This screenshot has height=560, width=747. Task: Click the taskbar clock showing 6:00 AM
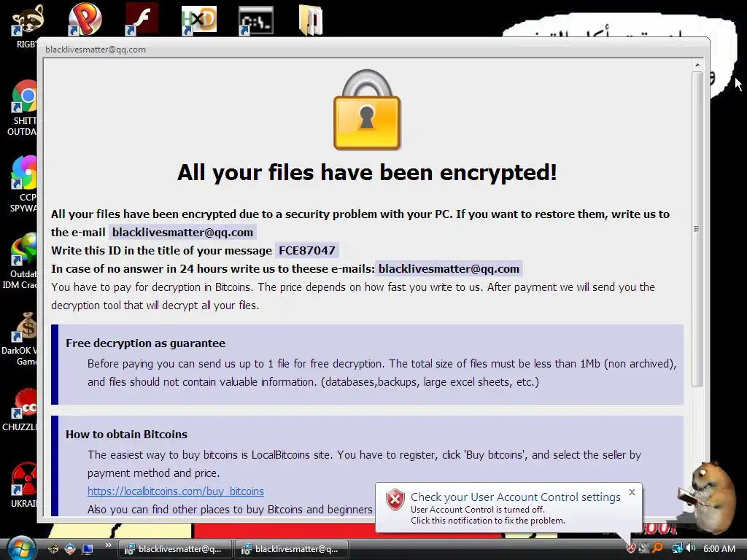(x=719, y=548)
